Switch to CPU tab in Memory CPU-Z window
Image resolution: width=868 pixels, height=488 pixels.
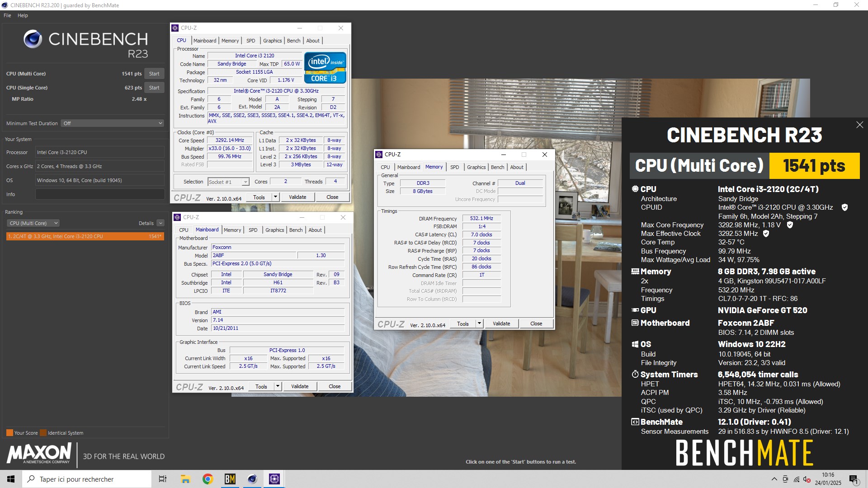[x=385, y=167]
